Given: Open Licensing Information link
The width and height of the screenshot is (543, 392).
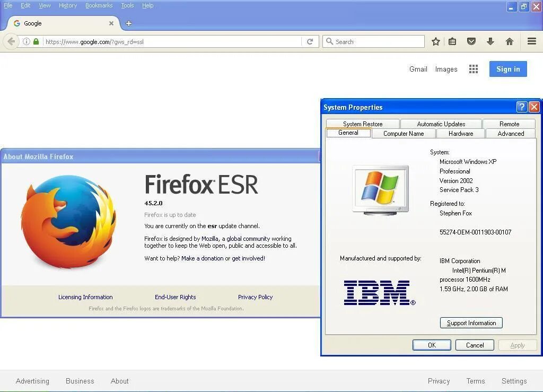Looking at the screenshot, I should 85,297.
